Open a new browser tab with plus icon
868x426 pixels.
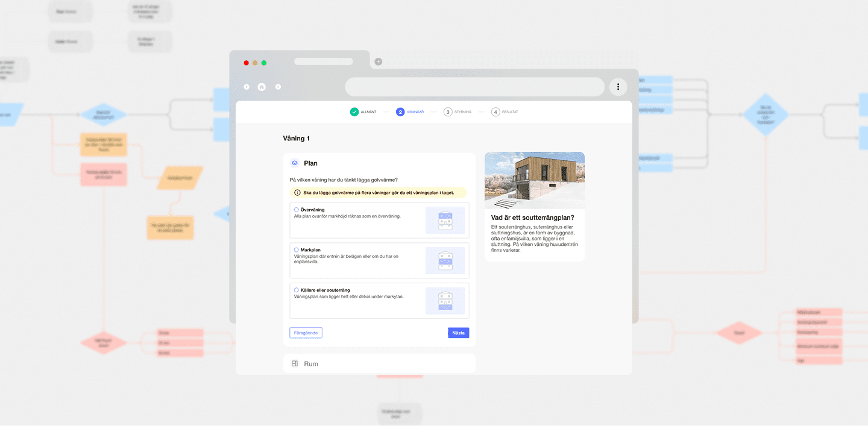[x=378, y=61]
